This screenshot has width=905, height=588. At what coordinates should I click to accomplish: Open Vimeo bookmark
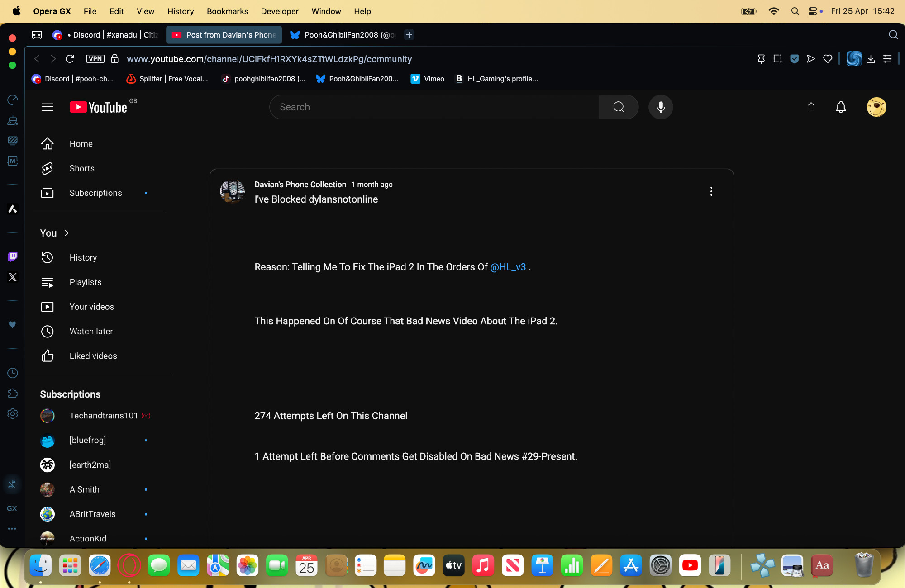(428, 79)
